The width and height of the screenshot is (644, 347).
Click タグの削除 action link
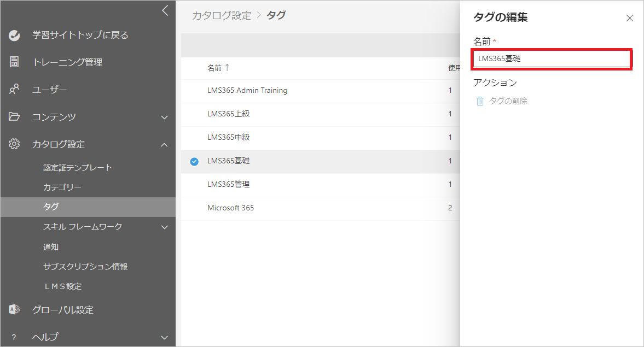508,101
